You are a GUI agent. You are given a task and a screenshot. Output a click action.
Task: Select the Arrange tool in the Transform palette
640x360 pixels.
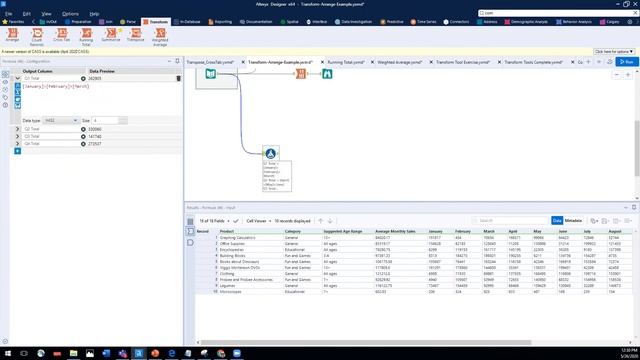click(12, 35)
